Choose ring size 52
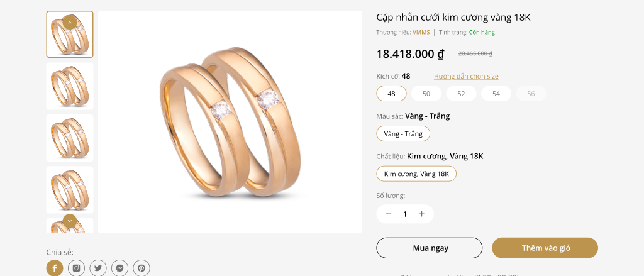644x276 pixels. pyautogui.click(x=461, y=94)
